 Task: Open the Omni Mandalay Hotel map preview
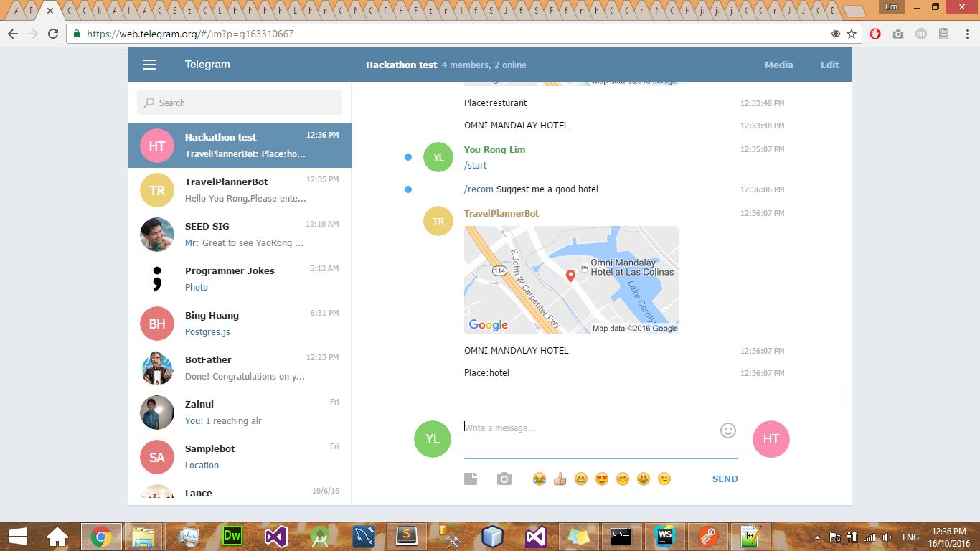572,280
